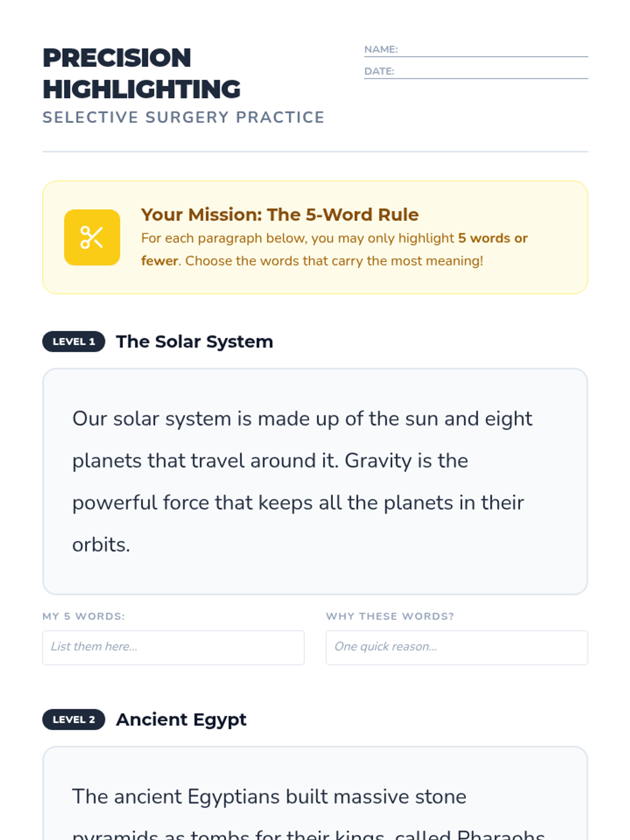Click the word 'orbits' in the paragraph
This screenshot has height=840, width=630.
(x=99, y=545)
